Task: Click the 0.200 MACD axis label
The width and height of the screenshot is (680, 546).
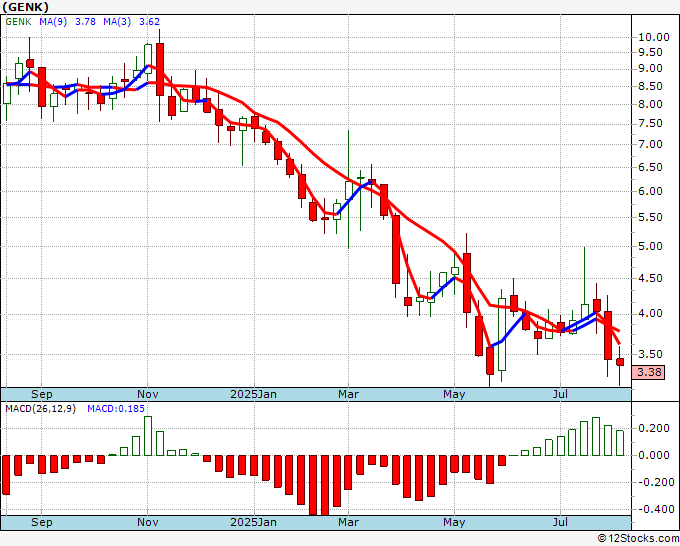Action: pyautogui.click(x=654, y=428)
